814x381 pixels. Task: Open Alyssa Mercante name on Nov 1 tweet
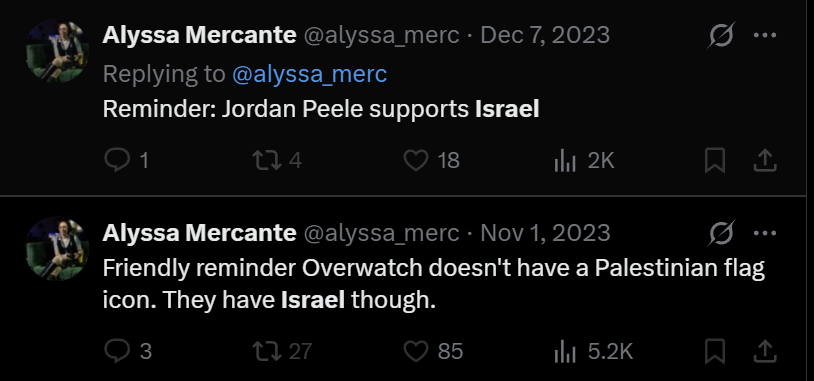(199, 233)
